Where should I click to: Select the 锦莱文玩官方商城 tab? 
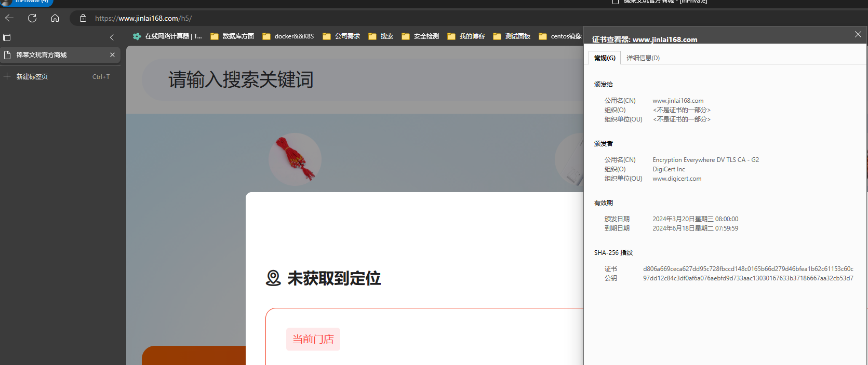point(60,55)
